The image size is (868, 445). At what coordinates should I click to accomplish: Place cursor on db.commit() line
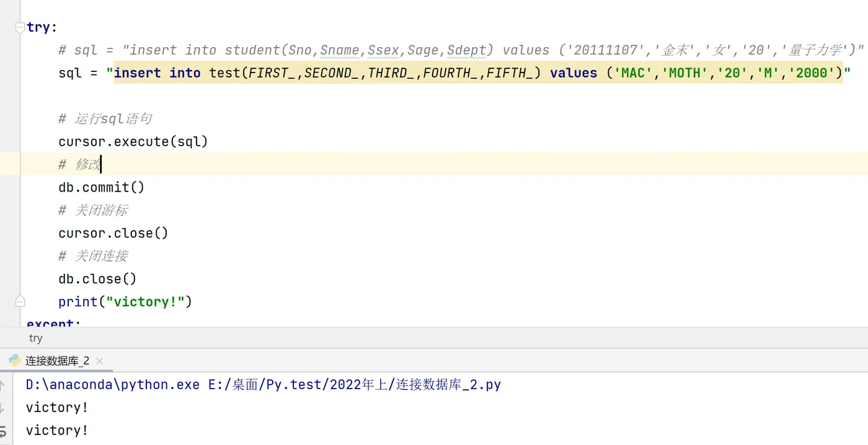[102, 187]
